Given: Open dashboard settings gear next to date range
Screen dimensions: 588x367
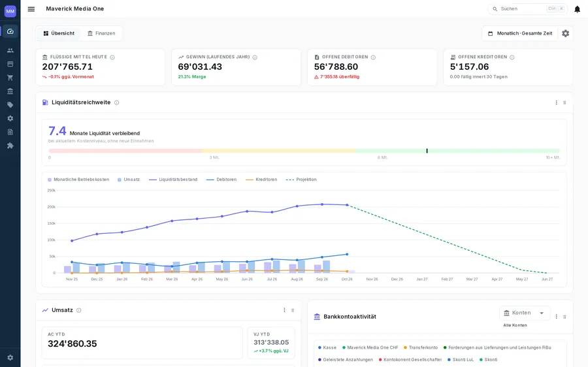Looking at the screenshot, I should pyautogui.click(x=566, y=33).
